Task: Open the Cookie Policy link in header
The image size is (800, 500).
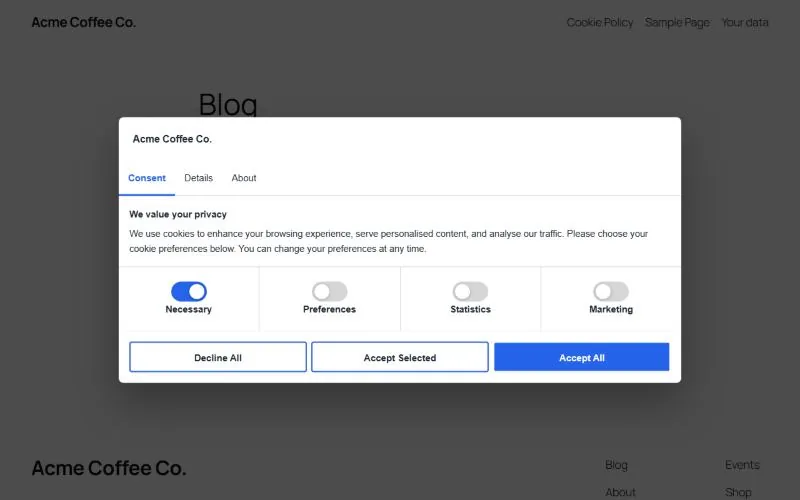Action: [599, 22]
